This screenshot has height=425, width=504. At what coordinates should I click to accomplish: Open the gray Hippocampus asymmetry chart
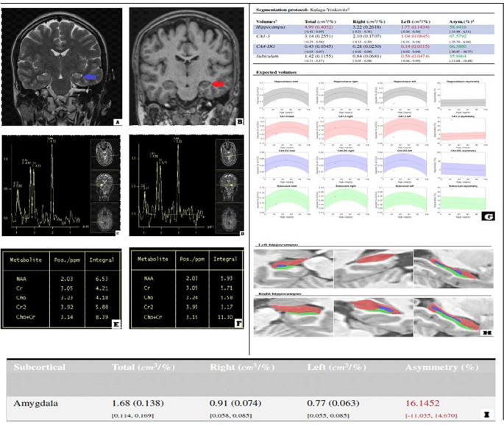pyautogui.click(x=461, y=96)
